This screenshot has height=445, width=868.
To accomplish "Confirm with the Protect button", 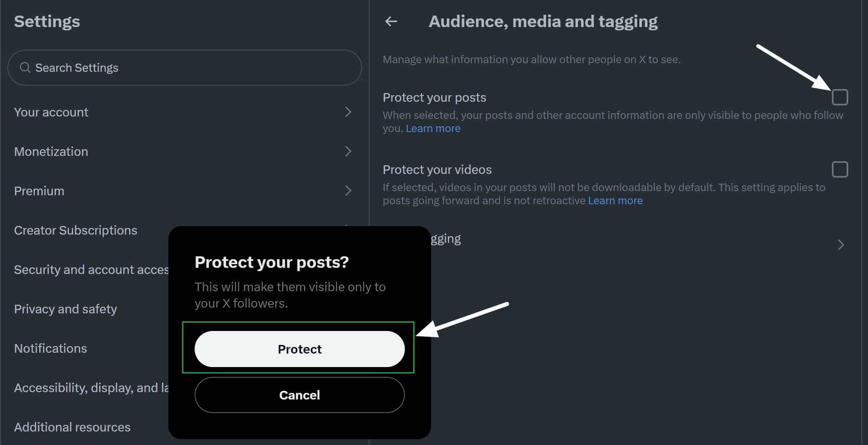I will point(299,349).
